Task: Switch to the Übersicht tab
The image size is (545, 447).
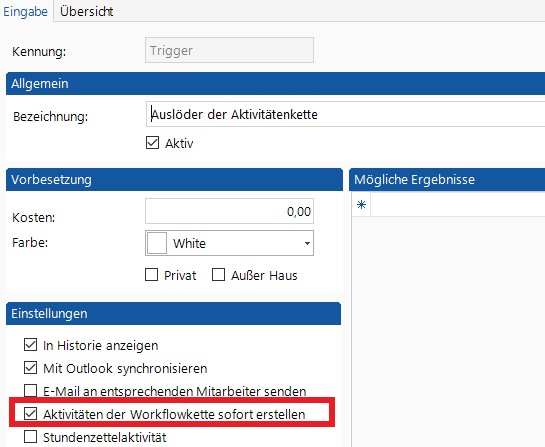Action: pyautogui.click(x=87, y=11)
